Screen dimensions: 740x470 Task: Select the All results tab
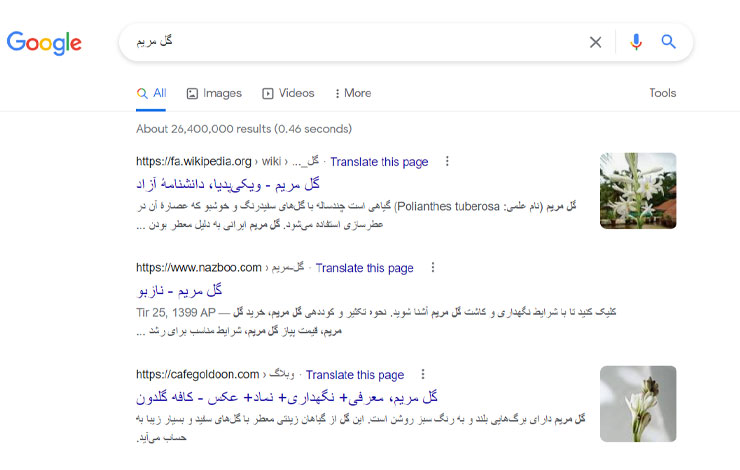[x=151, y=93]
